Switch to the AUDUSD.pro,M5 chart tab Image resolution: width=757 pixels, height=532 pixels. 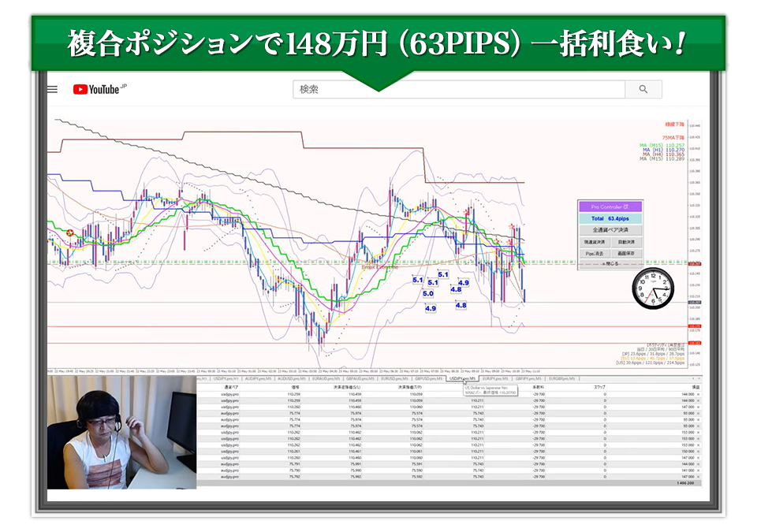click(292, 378)
